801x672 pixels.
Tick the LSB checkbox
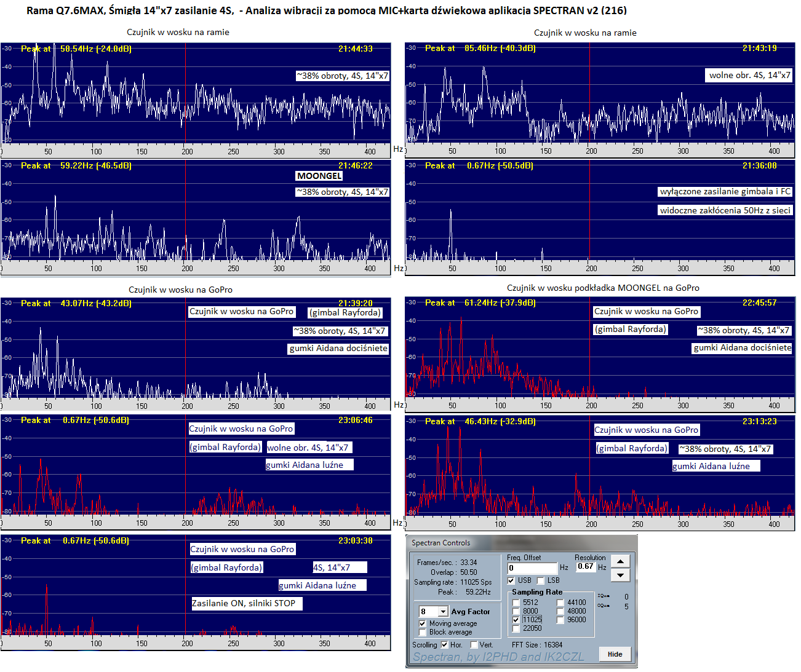click(541, 580)
